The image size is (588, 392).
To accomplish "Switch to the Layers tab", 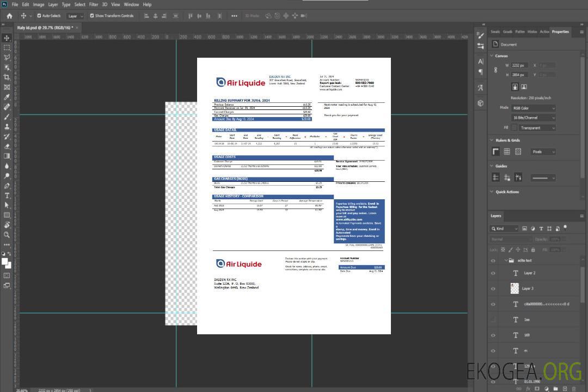I will [496, 216].
